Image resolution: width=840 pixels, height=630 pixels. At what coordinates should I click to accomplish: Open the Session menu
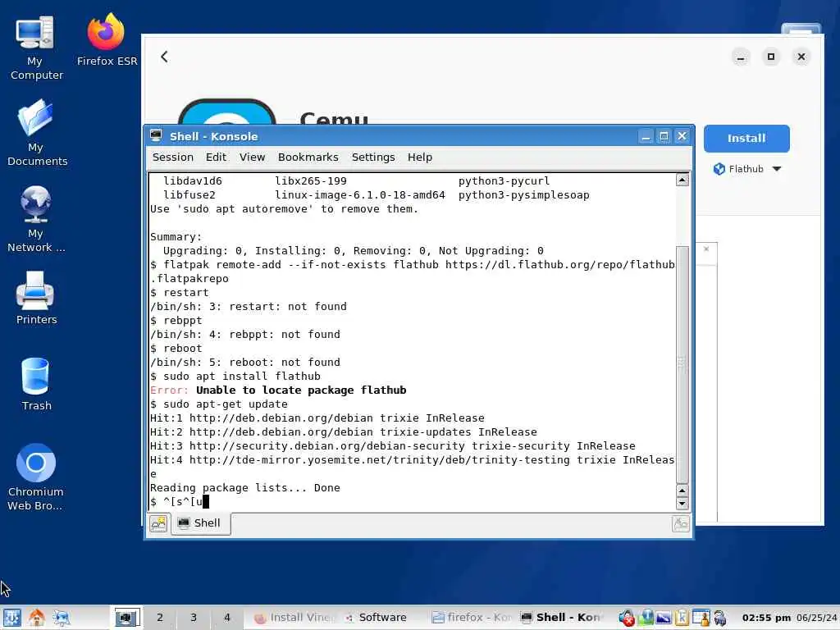coord(172,157)
